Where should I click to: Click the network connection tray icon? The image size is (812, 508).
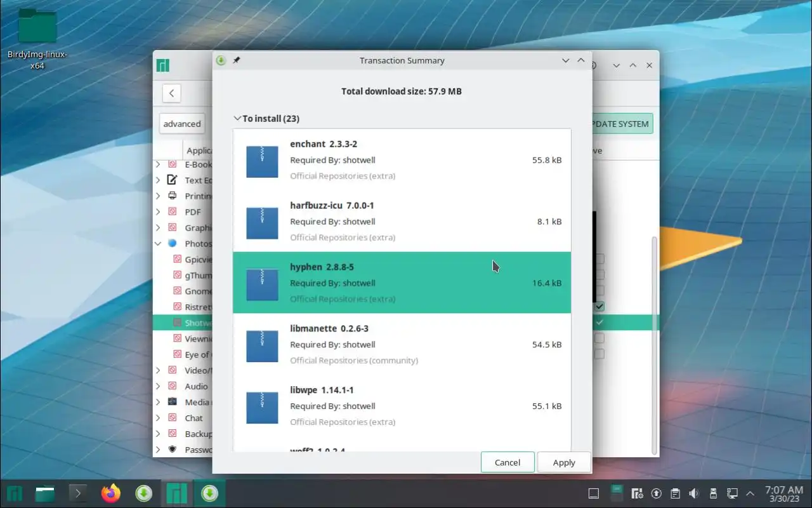(x=732, y=493)
